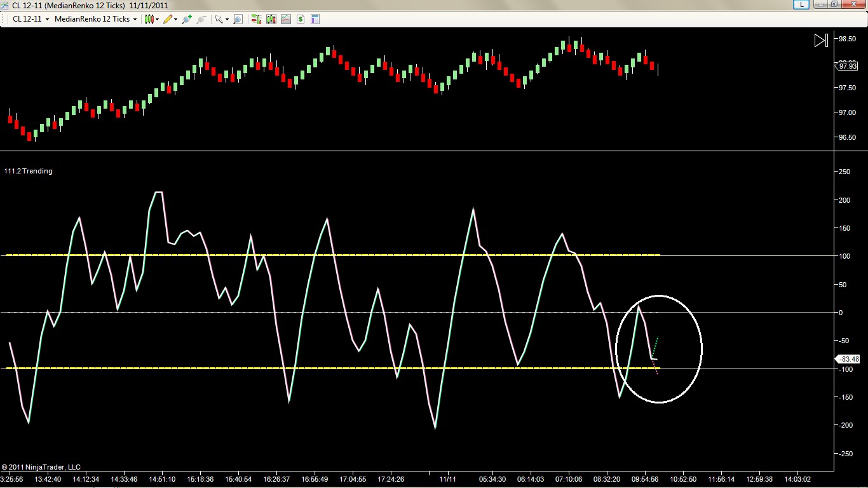Click the "15:40:54" time axis label
Viewport: 868px width, 488px height.
pos(238,479)
